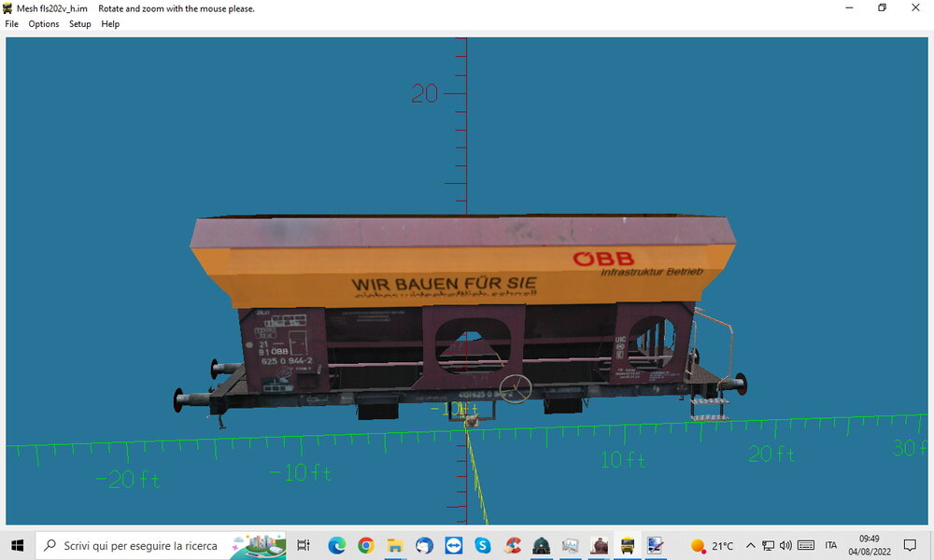Open the 21°C weather widget

(712, 545)
